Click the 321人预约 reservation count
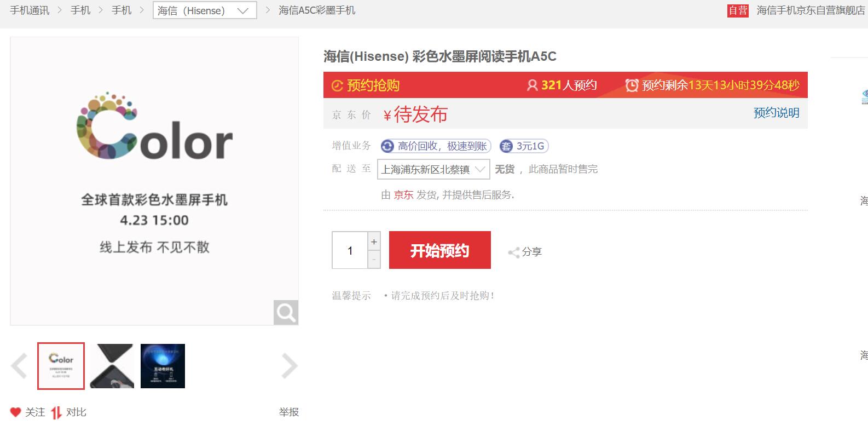The width and height of the screenshot is (868, 437). (569, 85)
